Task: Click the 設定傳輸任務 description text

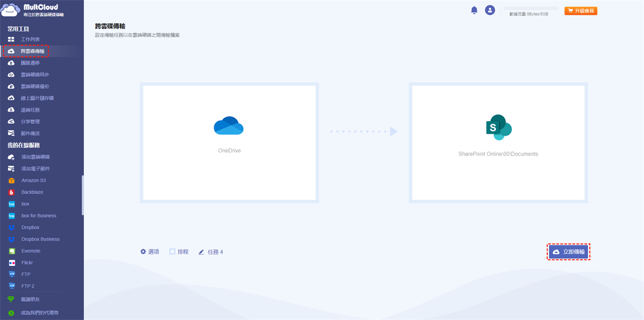Action: pyautogui.click(x=137, y=35)
